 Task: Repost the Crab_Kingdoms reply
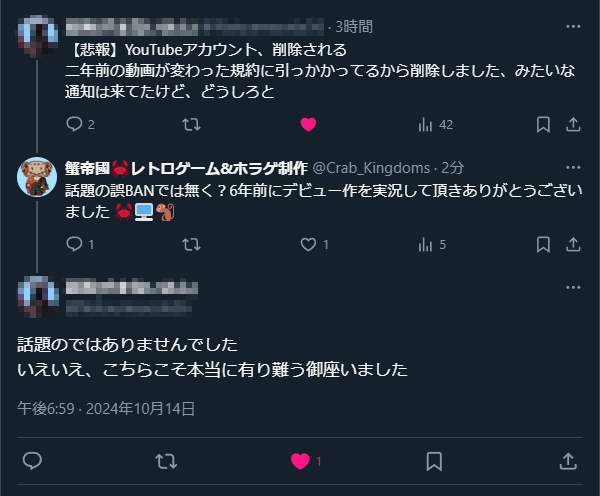tap(190, 244)
